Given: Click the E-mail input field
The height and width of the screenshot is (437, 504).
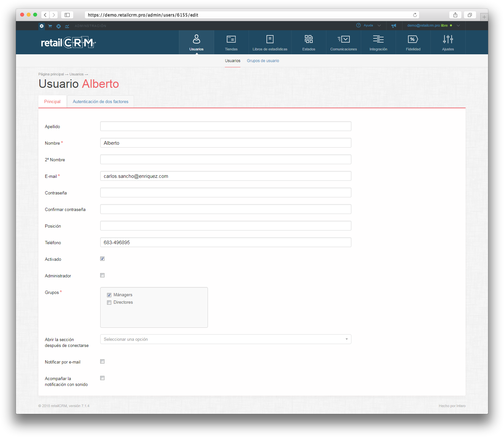Looking at the screenshot, I should pos(226,176).
